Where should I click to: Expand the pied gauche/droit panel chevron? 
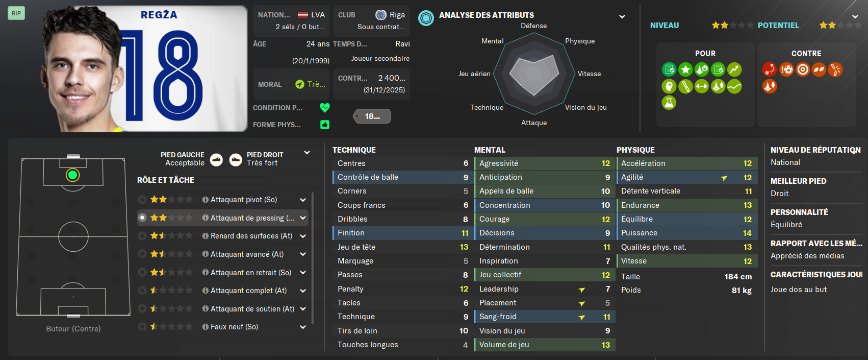point(307,153)
